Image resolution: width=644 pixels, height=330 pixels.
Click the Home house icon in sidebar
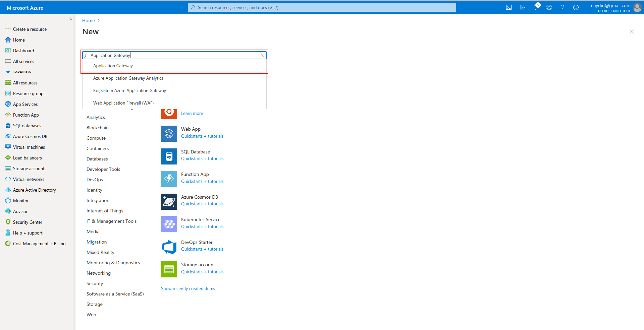(8, 40)
